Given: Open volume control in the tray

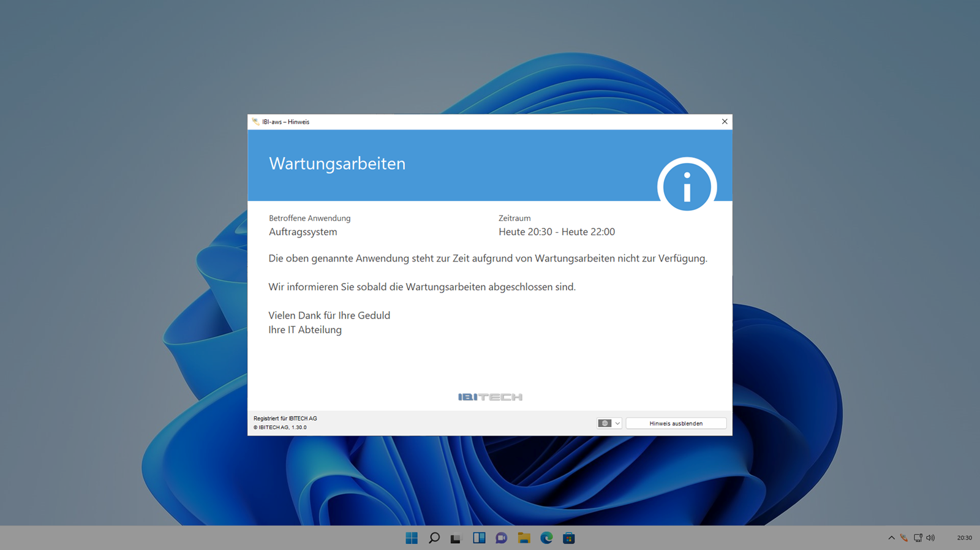Looking at the screenshot, I should pyautogui.click(x=930, y=538).
